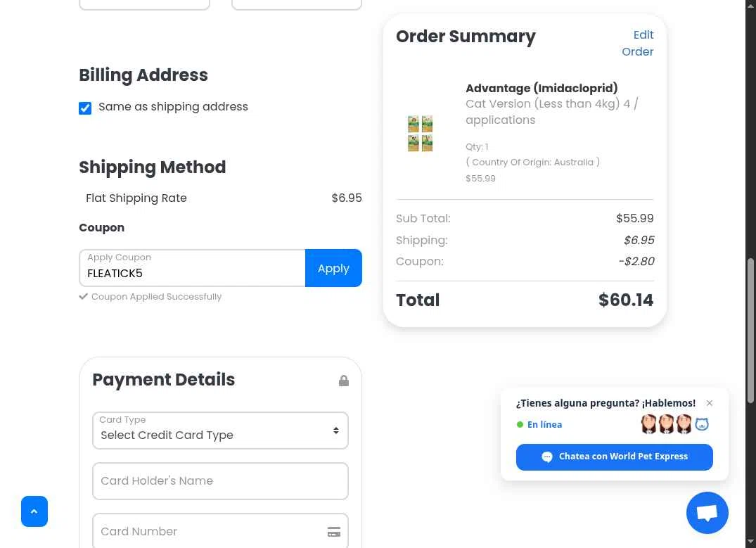The image size is (756, 548).
Task: Click the Order Summary heading
Action: [x=466, y=37]
